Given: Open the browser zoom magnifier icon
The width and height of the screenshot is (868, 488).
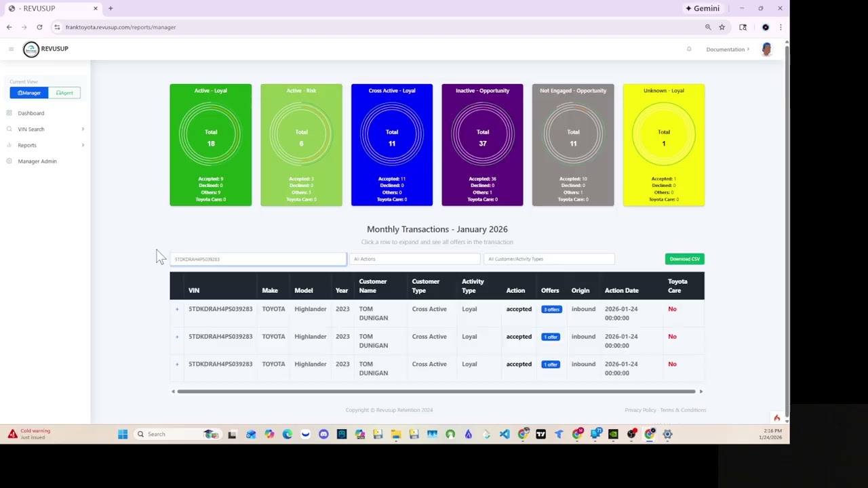Looking at the screenshot, I should 708,27.
